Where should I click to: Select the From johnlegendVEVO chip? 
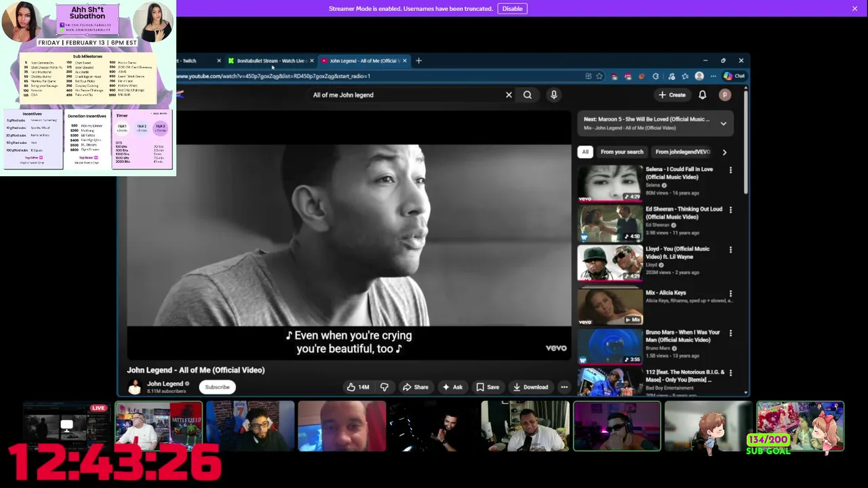(682, 152)
